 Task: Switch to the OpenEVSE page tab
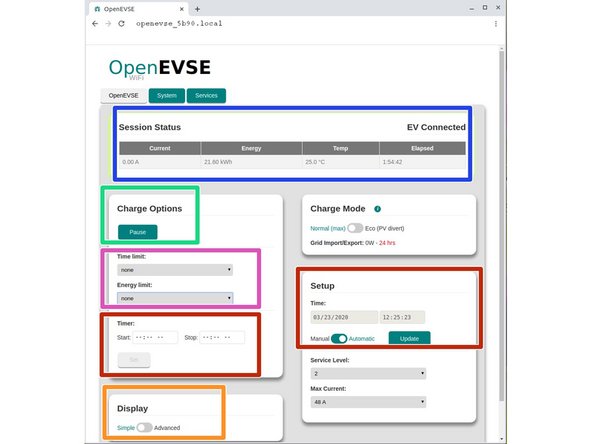[123, 96]
